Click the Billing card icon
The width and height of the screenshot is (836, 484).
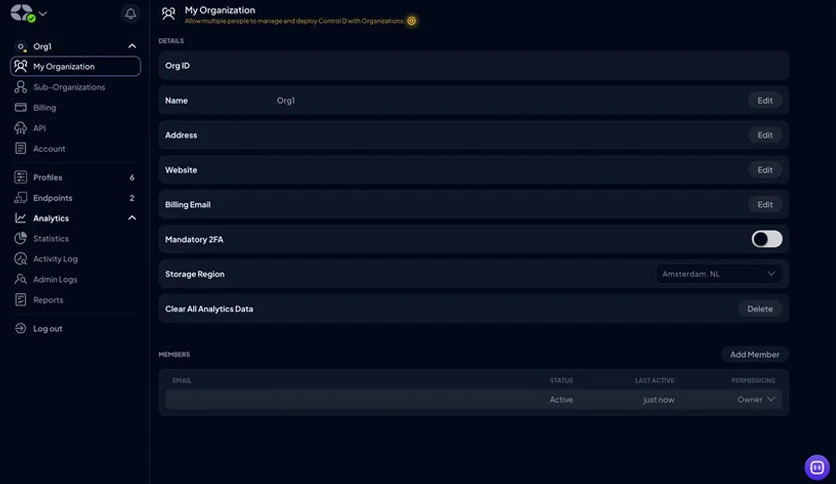tap(21, 107)
